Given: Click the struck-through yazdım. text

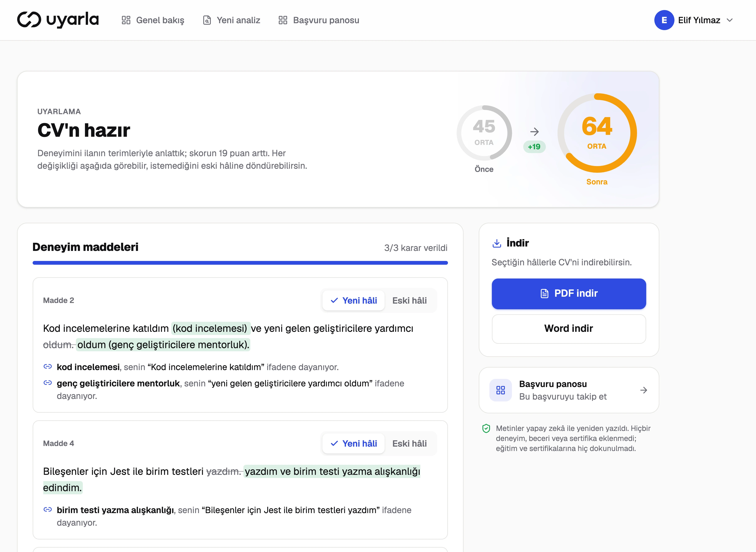Looking at the screenshot, I should point(224,471).
